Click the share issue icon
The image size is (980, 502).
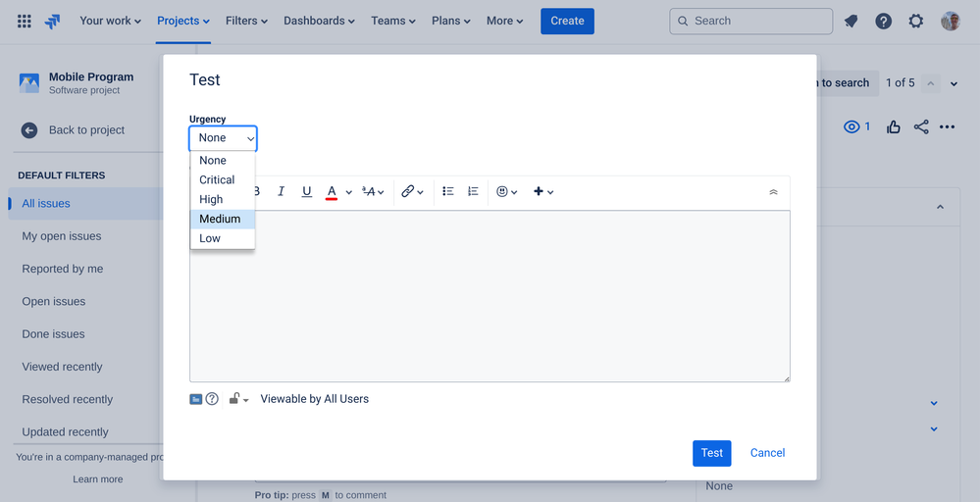(920, 127)
